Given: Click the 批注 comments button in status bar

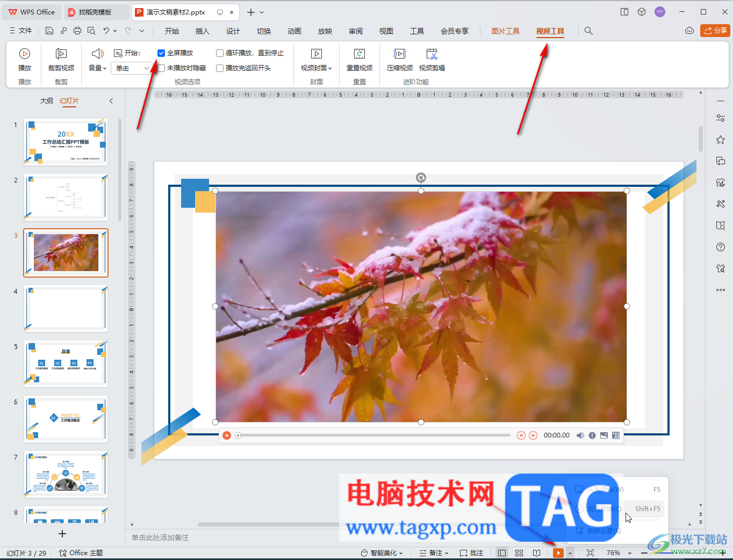Looking at the screenshot, I should pos(471,553).
